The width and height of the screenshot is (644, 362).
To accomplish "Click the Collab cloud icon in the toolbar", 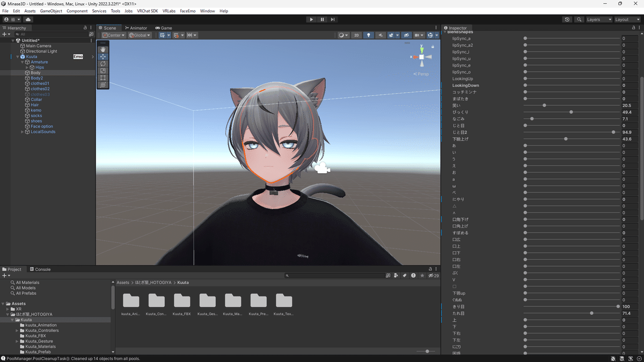I will (x=28, y=19).
